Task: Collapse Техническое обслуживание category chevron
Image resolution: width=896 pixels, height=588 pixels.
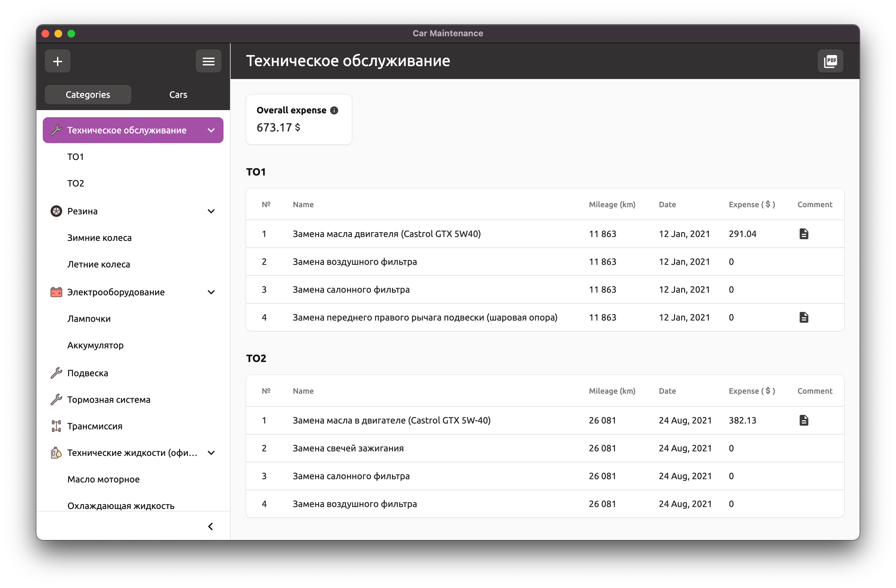Action: 211,130
